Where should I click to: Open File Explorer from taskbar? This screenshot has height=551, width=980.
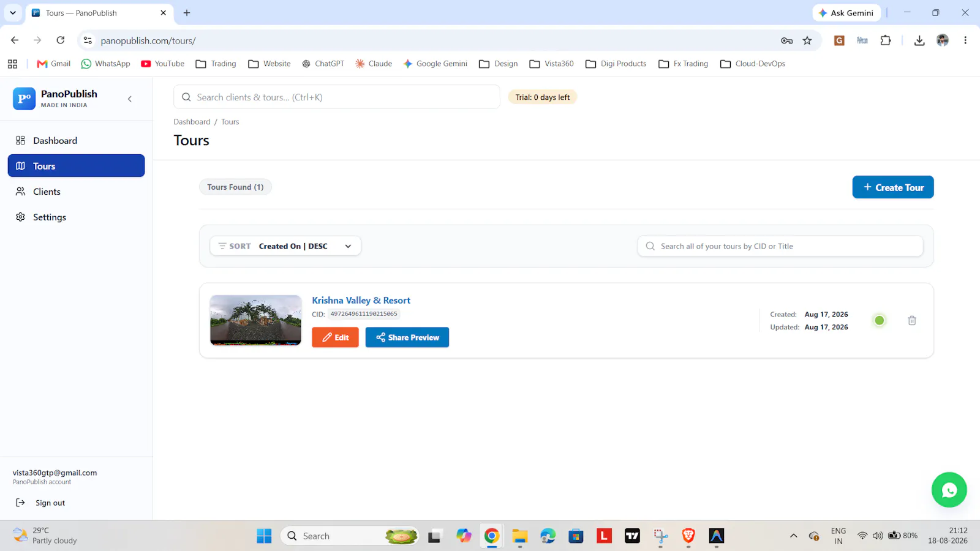[x=520, y=536]
